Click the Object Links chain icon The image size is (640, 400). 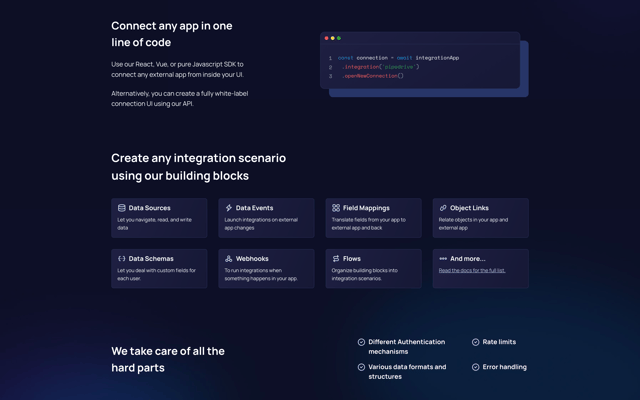pyautogui.click(x=443, y=208)
